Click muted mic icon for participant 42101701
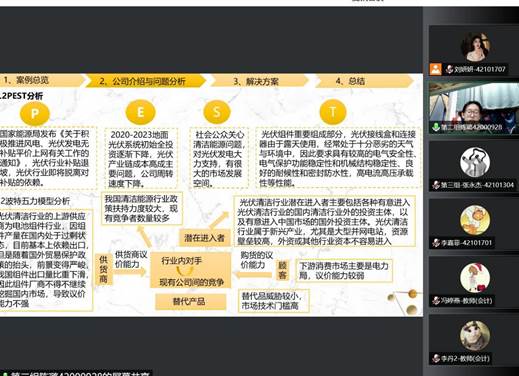519x376 pixels. pyautogui.click(x=436, y=243)
